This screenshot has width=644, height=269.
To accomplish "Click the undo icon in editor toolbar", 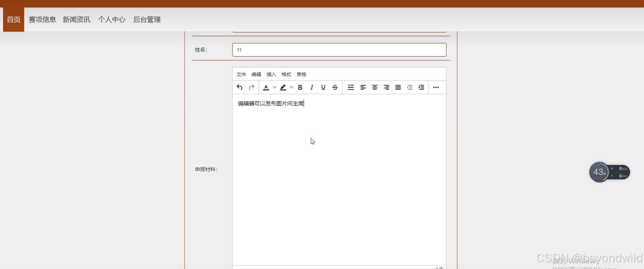I will click(x=240, y=87).
